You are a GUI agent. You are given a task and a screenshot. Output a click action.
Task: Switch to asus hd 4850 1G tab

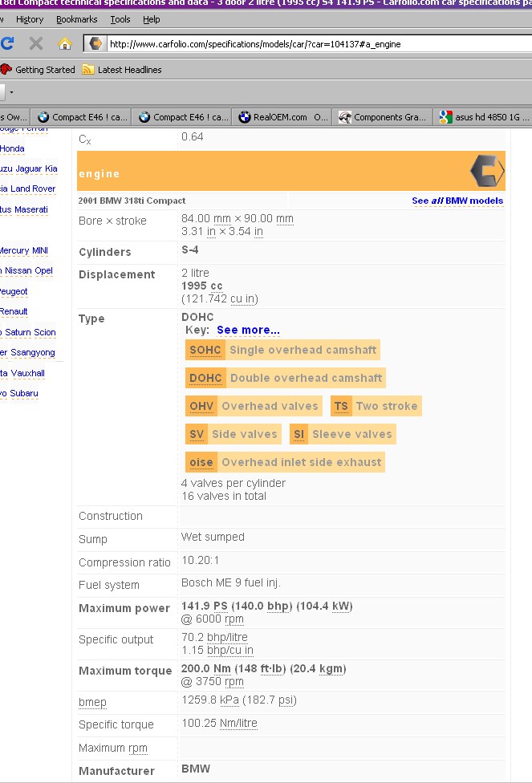click(483, 117)
